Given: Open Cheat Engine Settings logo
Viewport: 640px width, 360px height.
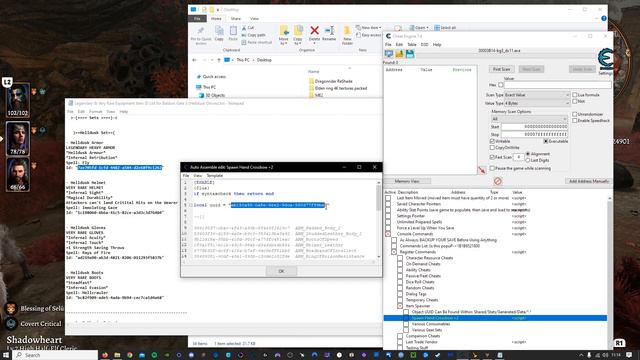Looking at the screenshot, I should [x=605, y=60].
